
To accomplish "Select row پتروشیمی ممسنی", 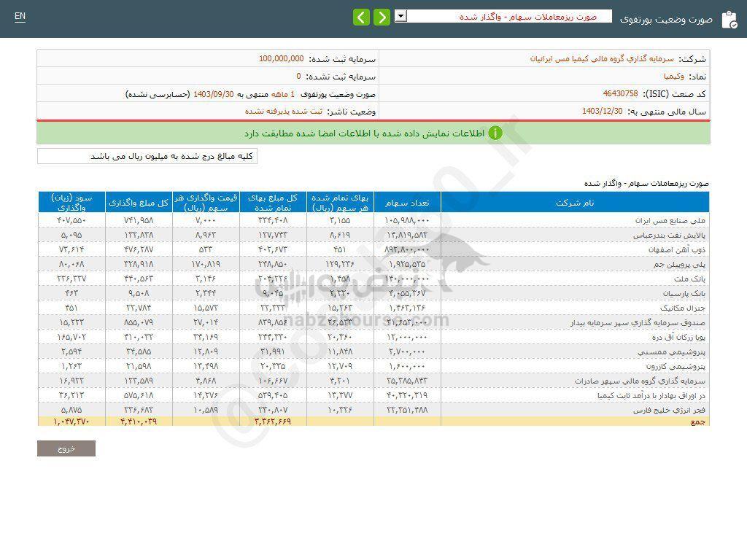I will coord(373,352).
